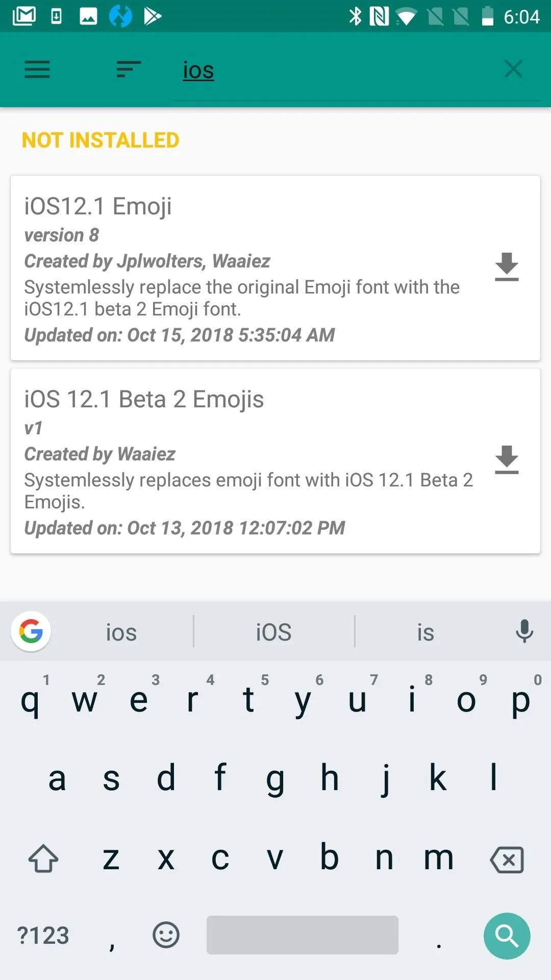Tap the keyboard search button
This screenshot has width=551, height=980.
pos(507,936)
